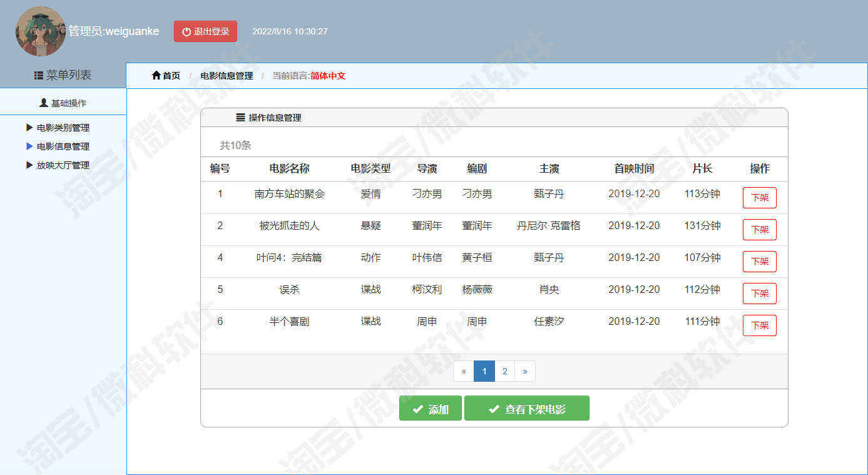Click checkmark icon on 查看下架电影 button
The width and height of the screenshot is (868, 475).
tap(494, 409)
